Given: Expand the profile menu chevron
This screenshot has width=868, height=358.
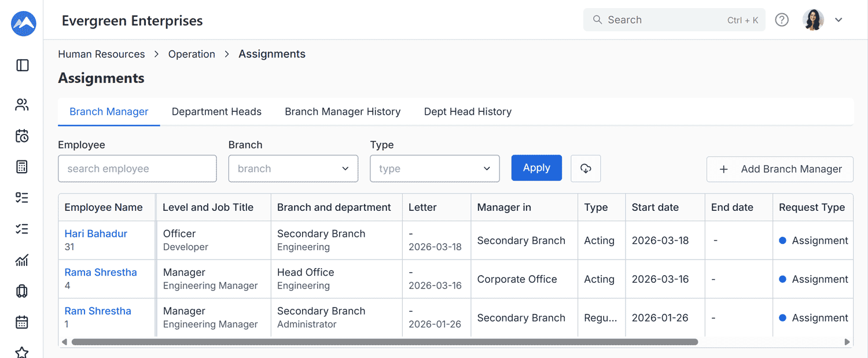Looking at the screenshot, I should coord(838,20).
